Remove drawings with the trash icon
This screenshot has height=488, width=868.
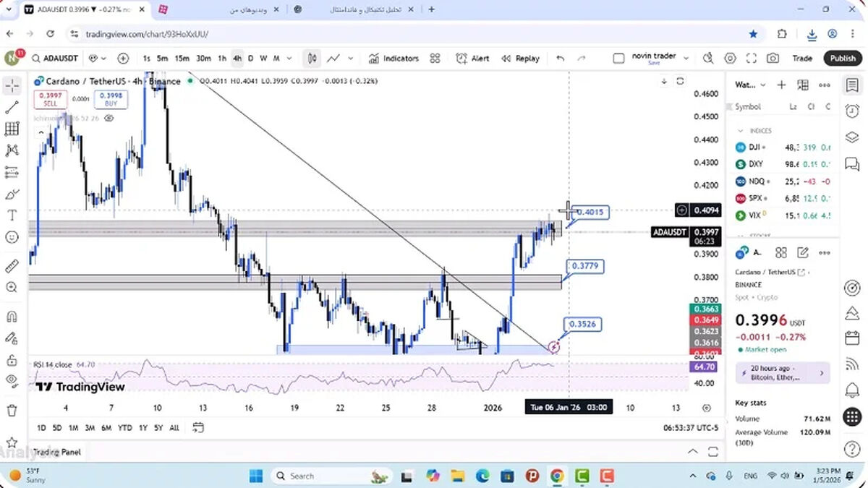click(12, 410)
